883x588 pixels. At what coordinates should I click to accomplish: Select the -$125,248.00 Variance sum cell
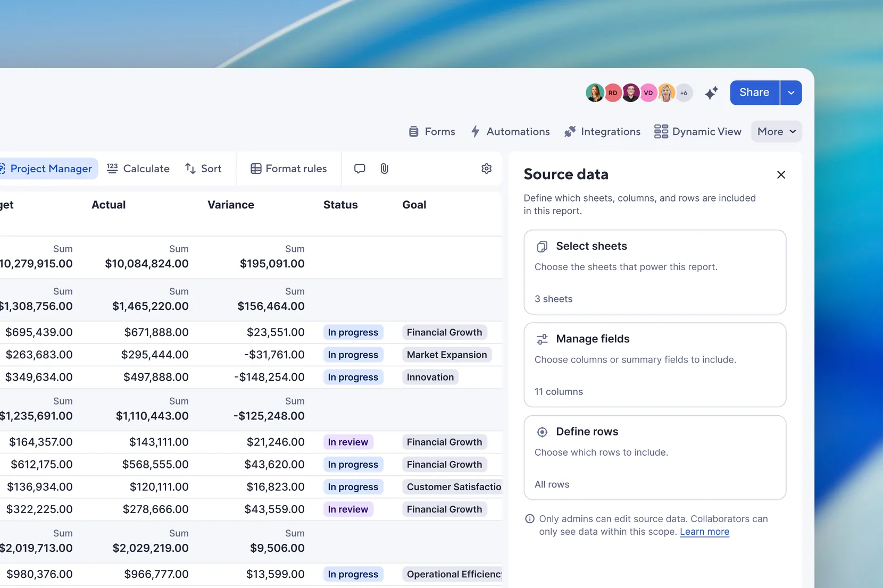tap(269, 416)
